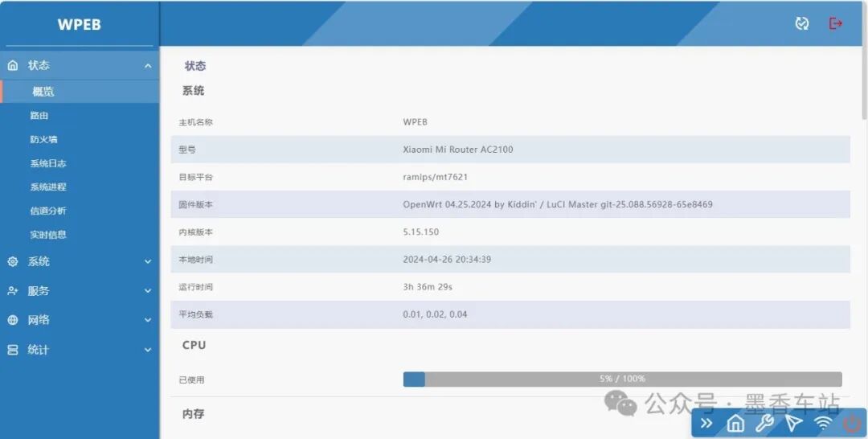Open 信道分析 in the sidebar
The image size is (868, 439).
[x=48, y=211]
